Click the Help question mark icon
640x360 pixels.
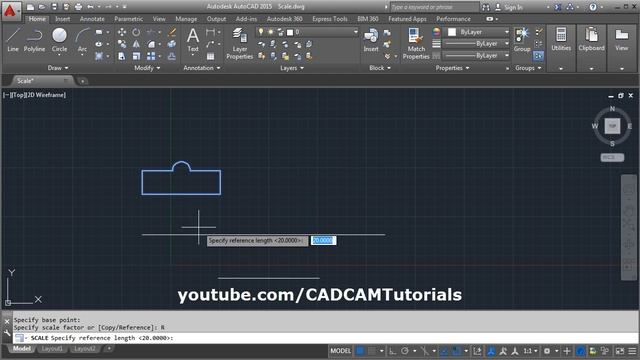593,7
